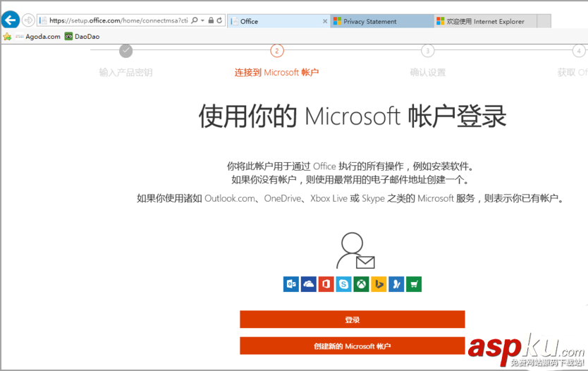Click the favorites star icon
Image resolution: width=588 pixels, height=371 pixels.
7,37
